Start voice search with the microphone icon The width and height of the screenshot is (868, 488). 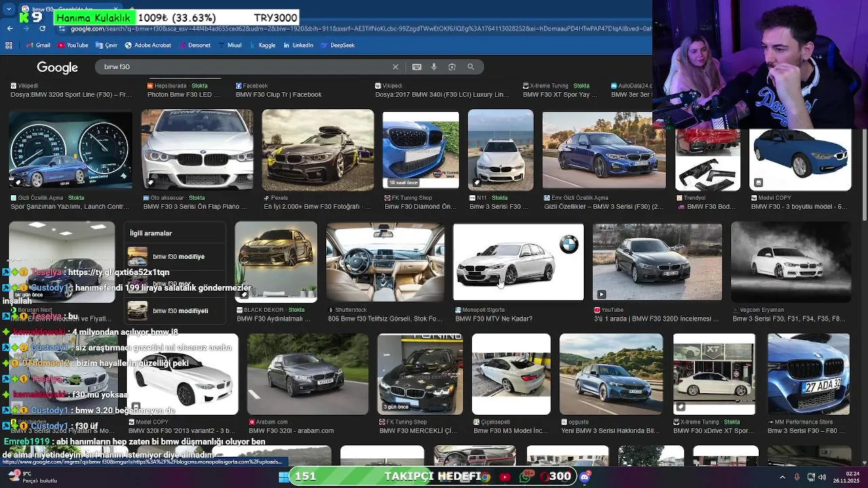[x=434, y=66]
